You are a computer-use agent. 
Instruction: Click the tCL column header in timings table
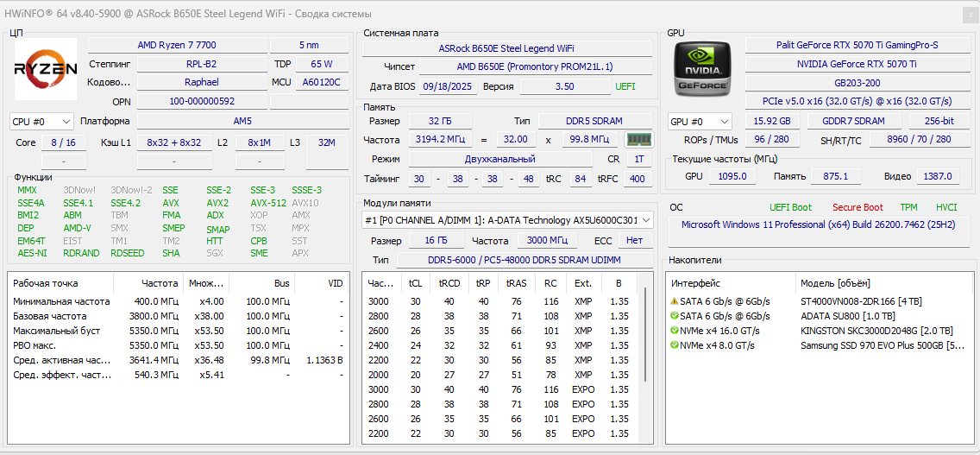pyautogui.click(x=416, y=283)
